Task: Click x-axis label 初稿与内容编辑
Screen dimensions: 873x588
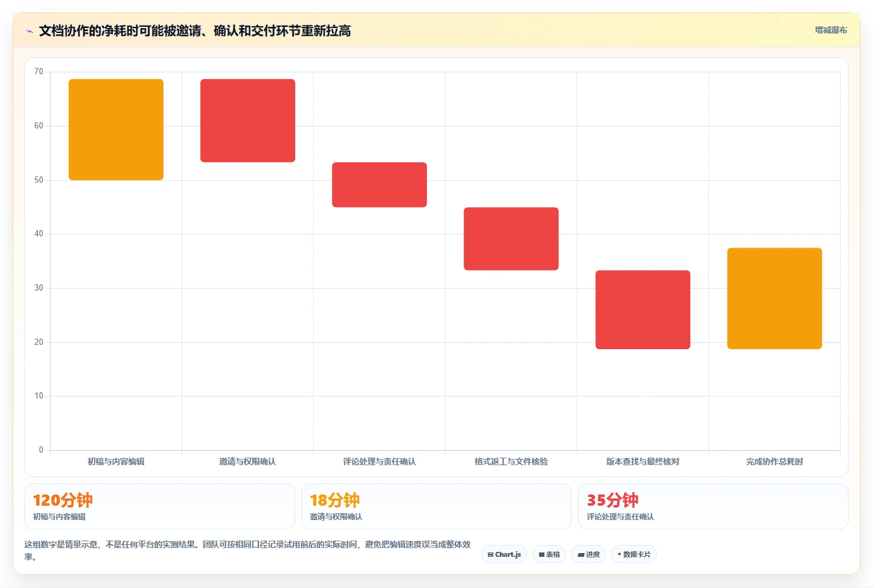Action: 116,461
